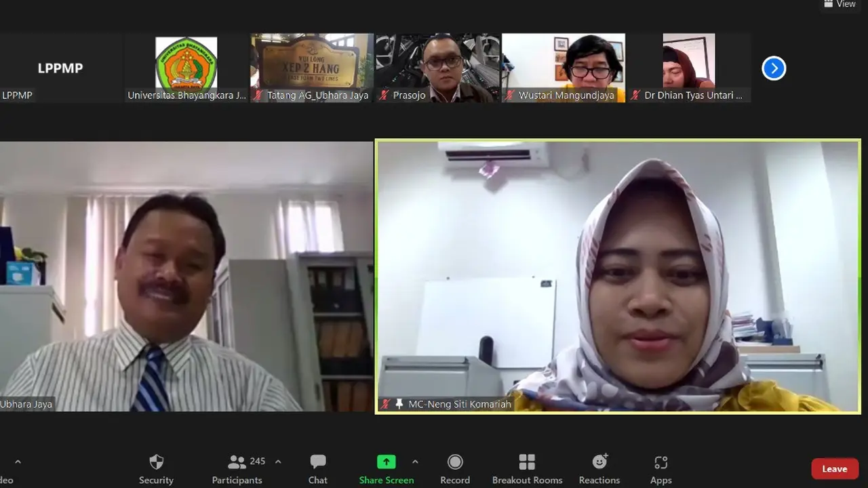
Task: Select the Dr Dhian Tyas Untari tile
Action: [x=689, y=68]
